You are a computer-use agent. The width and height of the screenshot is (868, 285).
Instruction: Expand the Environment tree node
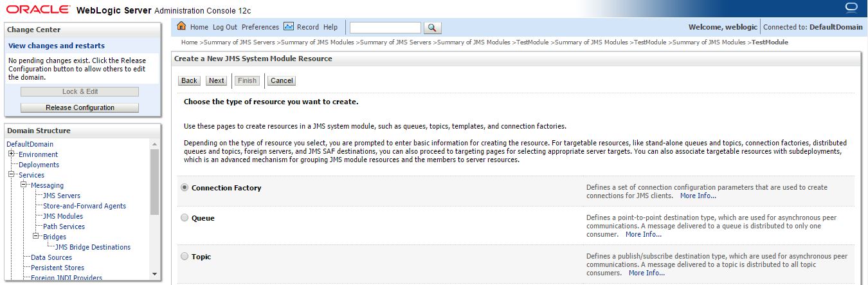[x=12, y=154]
